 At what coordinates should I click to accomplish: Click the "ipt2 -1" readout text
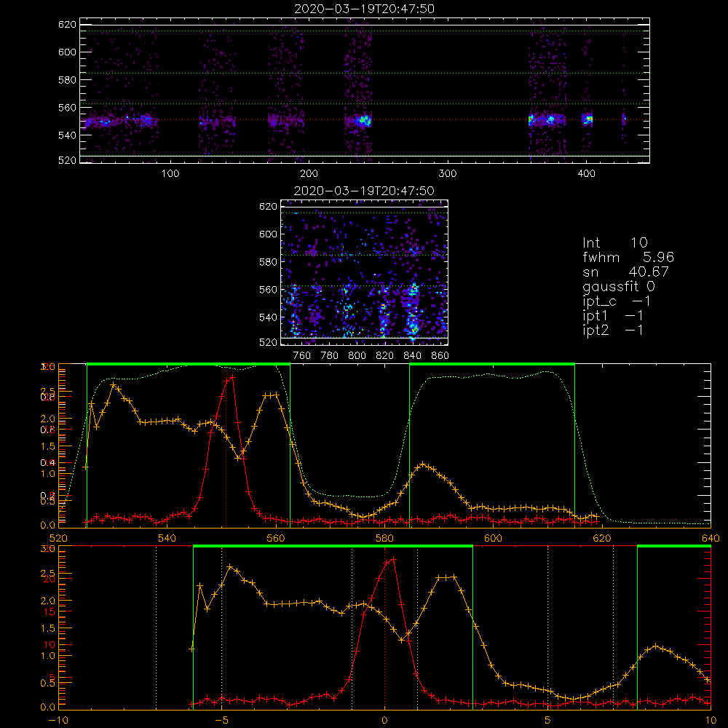613,330
